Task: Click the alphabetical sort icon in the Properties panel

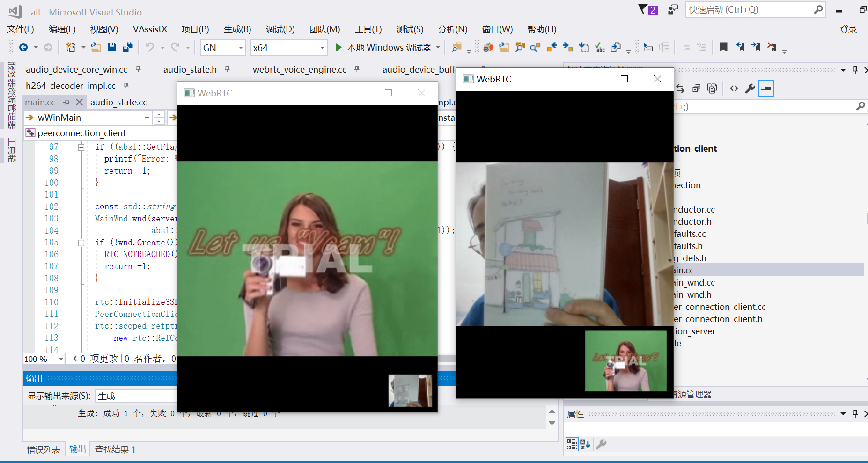Action: point(585,444)
